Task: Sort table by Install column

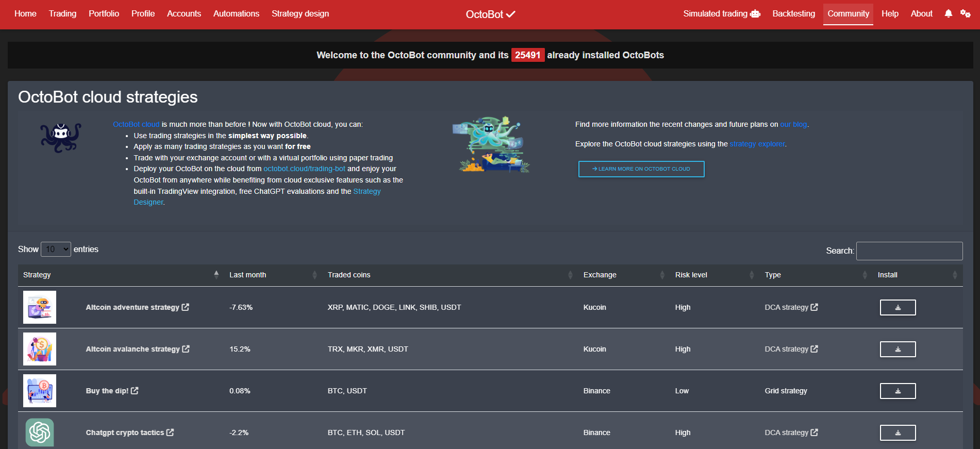Action: tap(918, 275)
